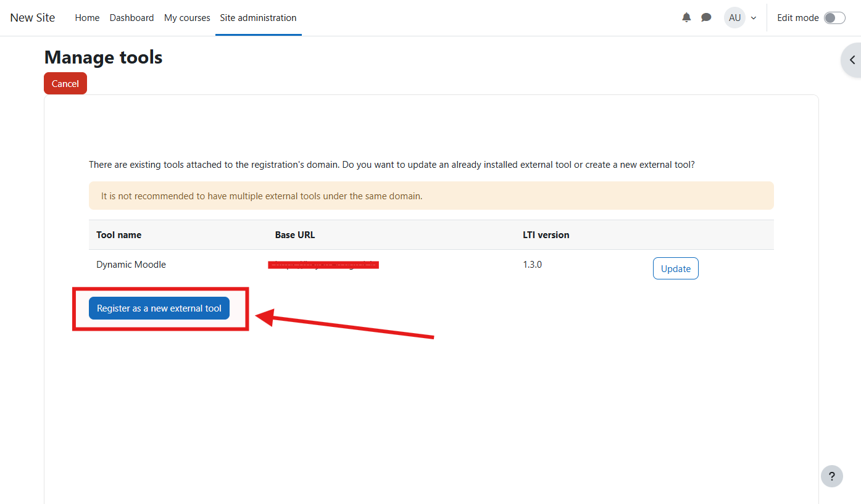Open My courses in navigation

point(187,18)
